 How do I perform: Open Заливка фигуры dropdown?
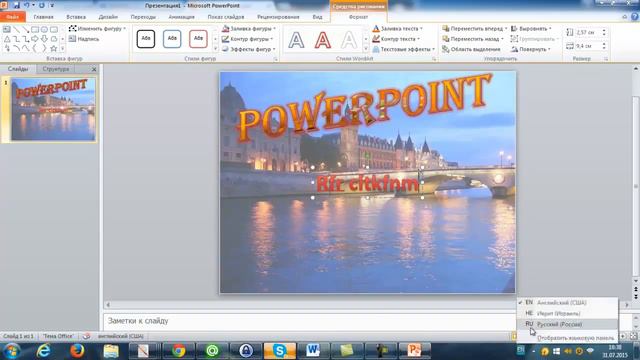pos(249,29)
